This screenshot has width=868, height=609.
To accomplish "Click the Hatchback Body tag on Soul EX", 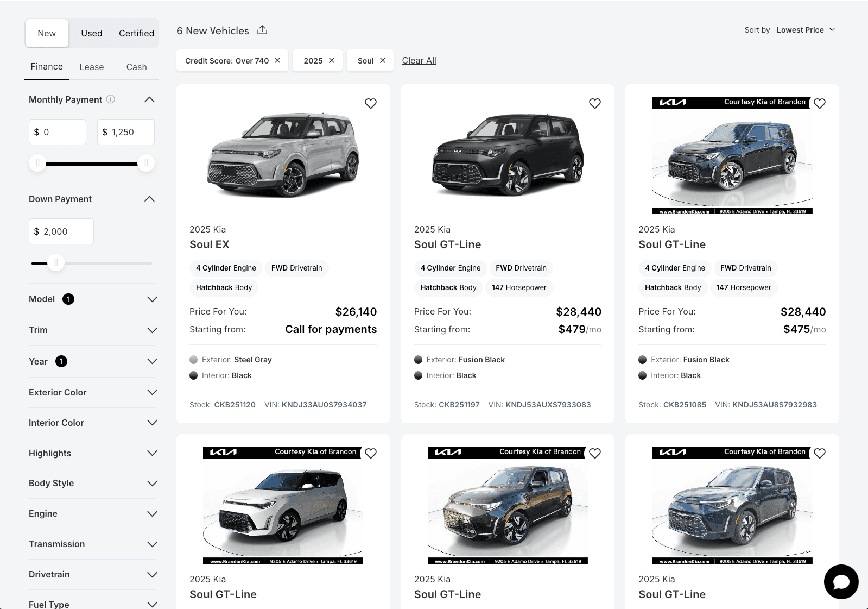I will coord(224,287).
